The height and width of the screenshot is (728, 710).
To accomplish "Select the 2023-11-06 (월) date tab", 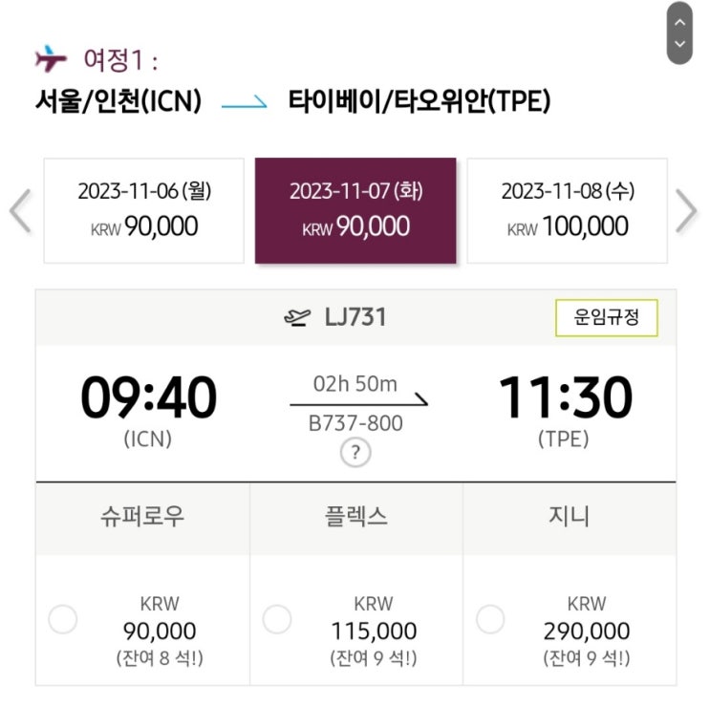I will tap(144, 210).
